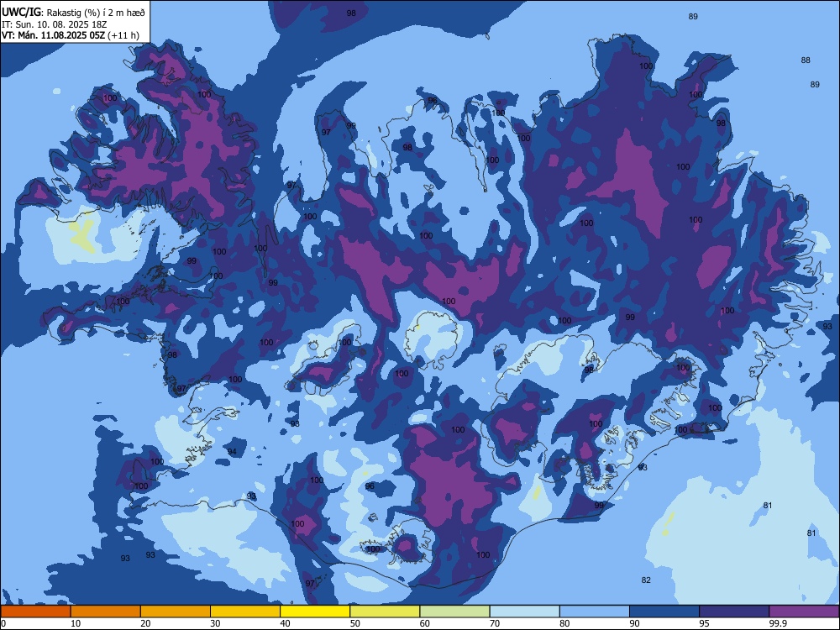The image size is (840, 630).
Task: Click the 95–99.9 indigo legend swatch
Action: click(x=734, y=612)
